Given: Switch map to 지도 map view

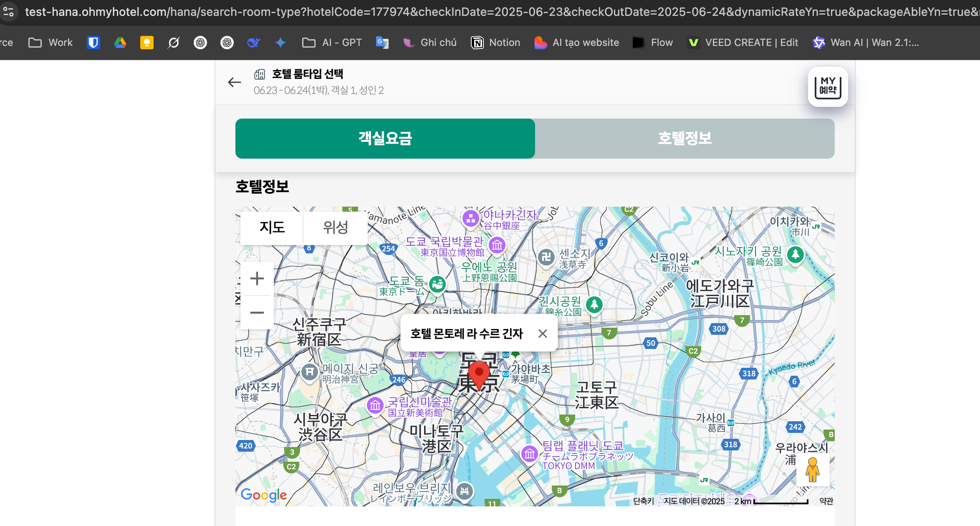Looking at the screenshot, I should click(272, 228).
